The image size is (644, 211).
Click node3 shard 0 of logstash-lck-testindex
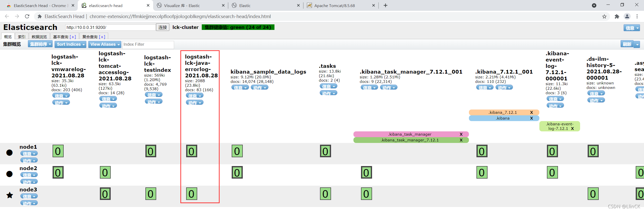point(151,194)
